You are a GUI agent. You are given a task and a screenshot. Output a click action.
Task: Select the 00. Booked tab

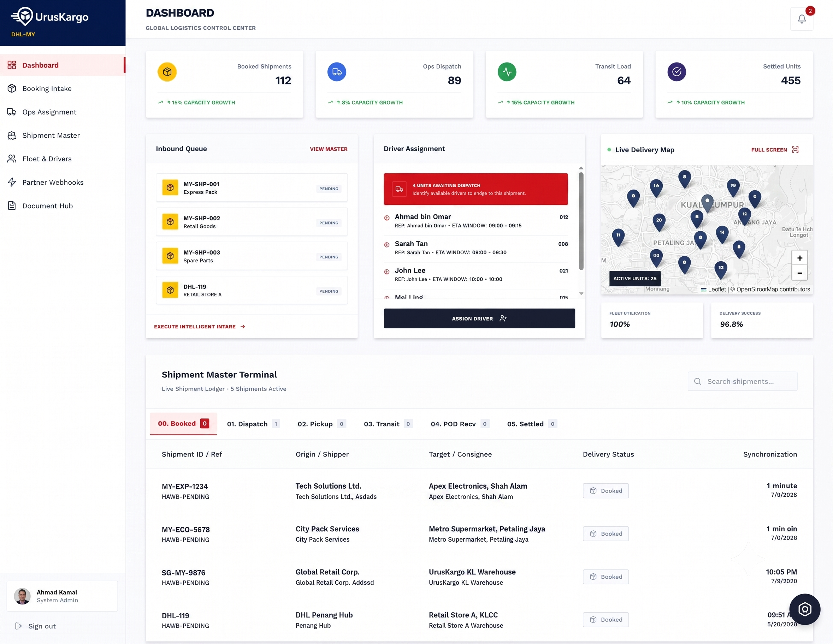pos(183,424)
